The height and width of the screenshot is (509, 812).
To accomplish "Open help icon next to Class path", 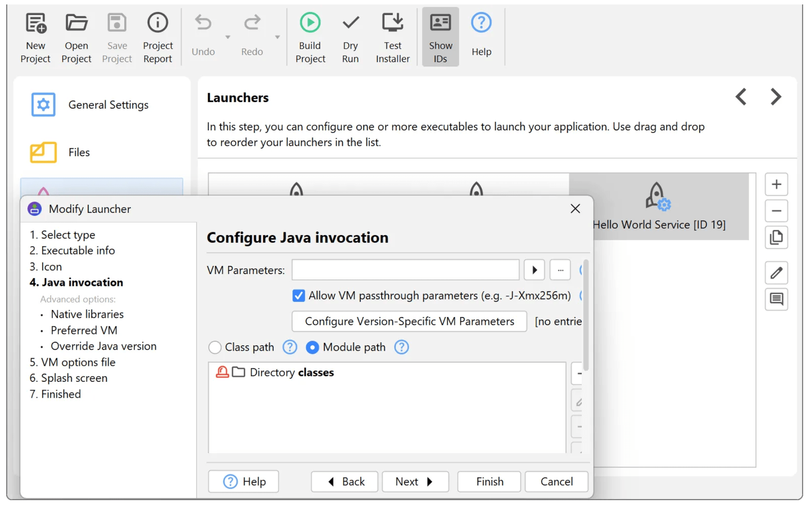I will click(x=290, y=347).
